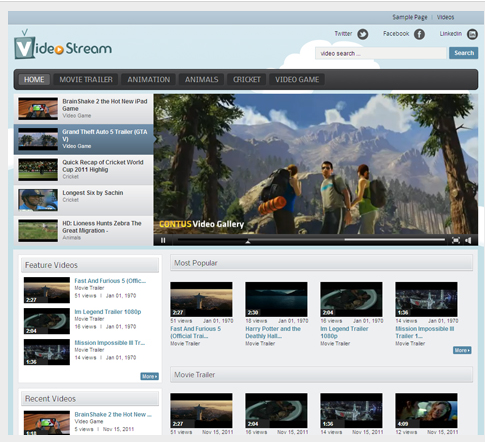
Task: Click the LinkedIn text link
Action: click(x=451, y=34)
